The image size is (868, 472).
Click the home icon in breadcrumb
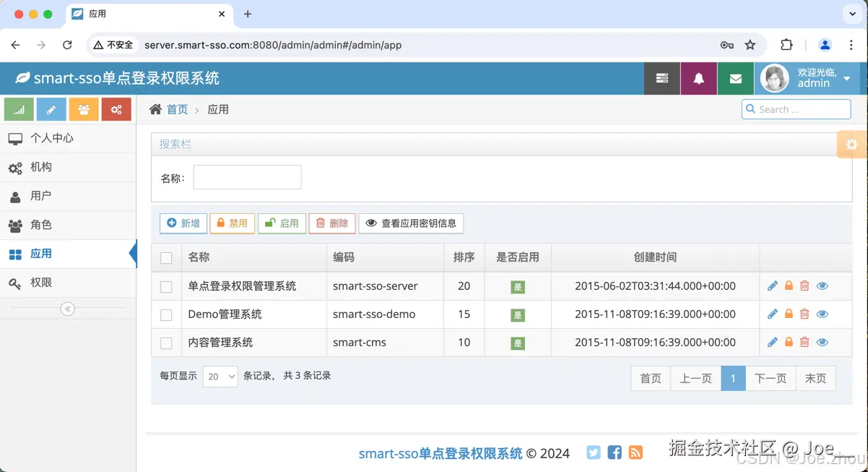(x=155, y=109)
